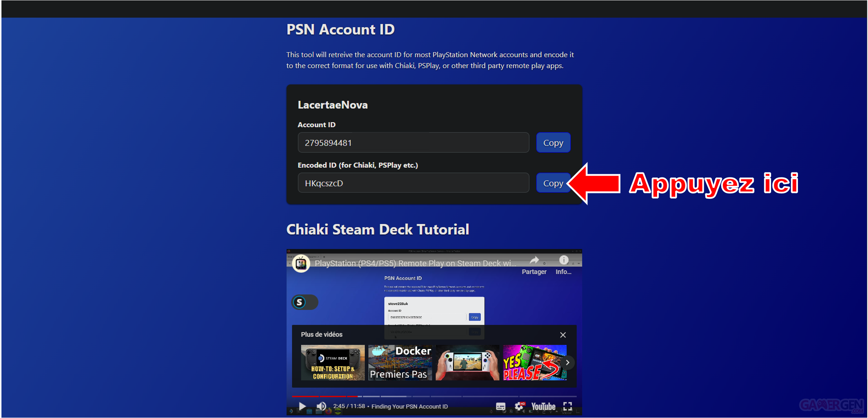Seek on the video progress bar
868x418 pixels.
point(434,396)
